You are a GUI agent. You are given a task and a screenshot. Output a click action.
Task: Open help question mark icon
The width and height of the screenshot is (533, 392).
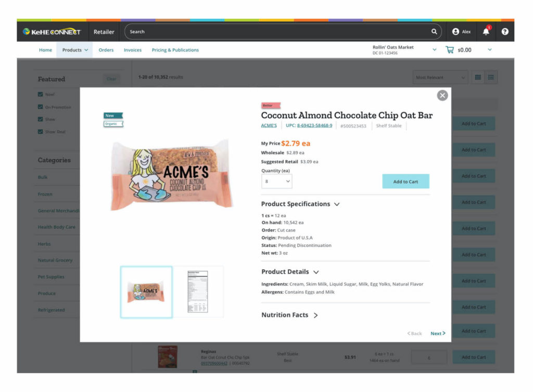[505, 32]
